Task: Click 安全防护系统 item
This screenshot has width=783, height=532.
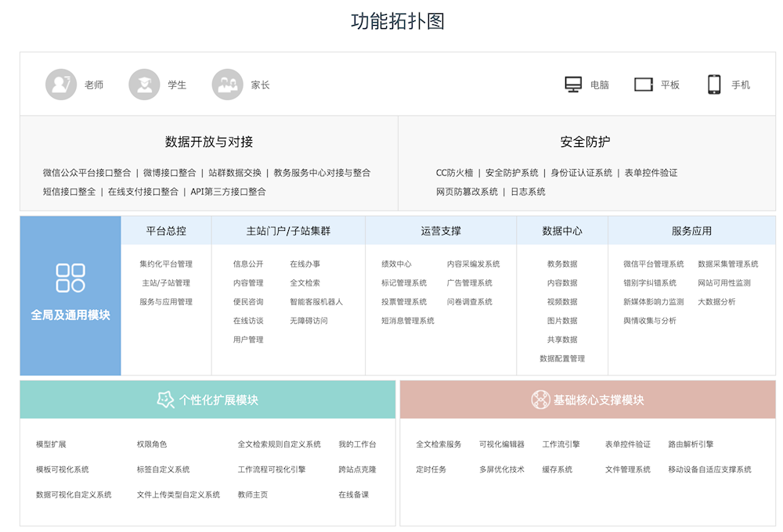Action: pyautogui.click(x=512, y=173)
